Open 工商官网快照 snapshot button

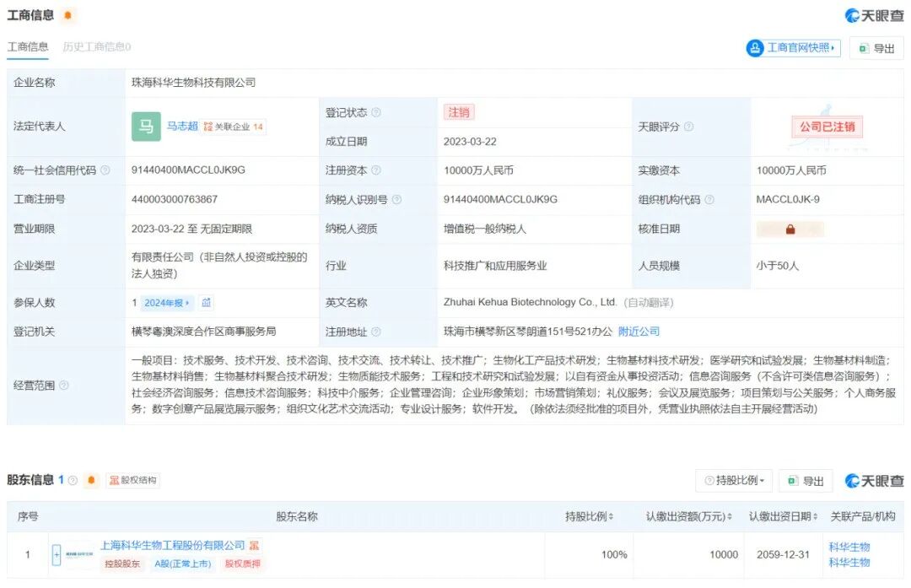pos(793,48)
